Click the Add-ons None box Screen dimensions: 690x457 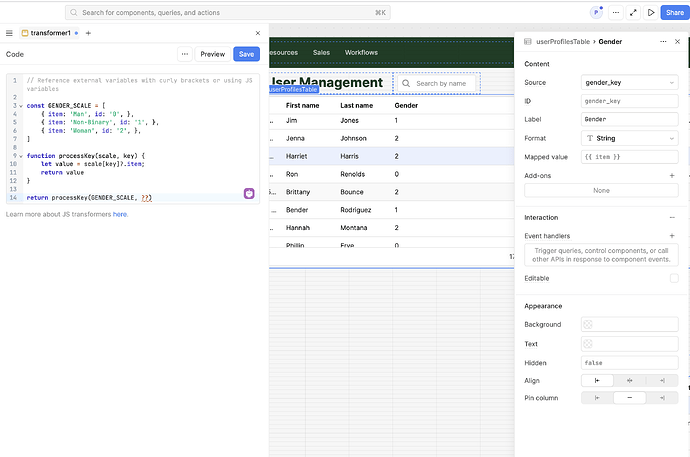point(601,190)
